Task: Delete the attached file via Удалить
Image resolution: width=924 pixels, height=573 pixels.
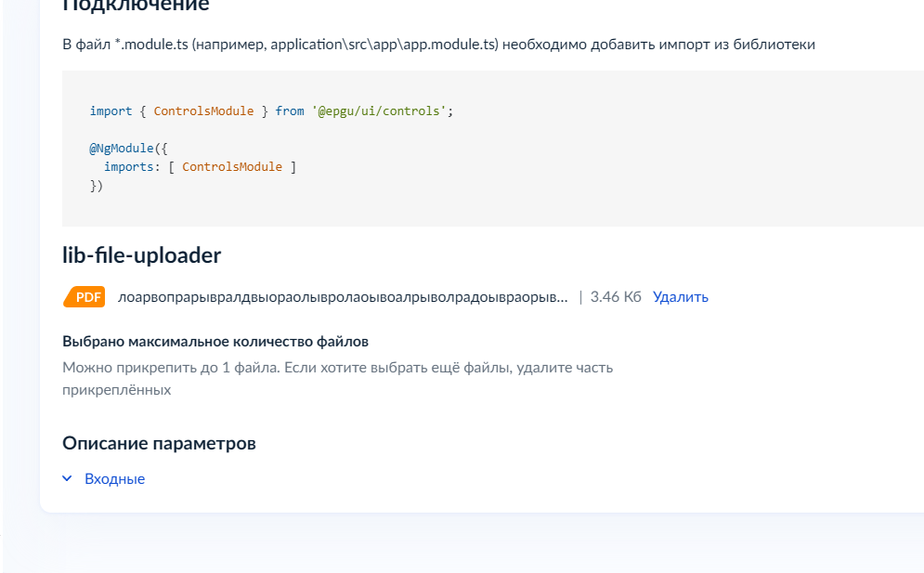Action: coord(680,296)
